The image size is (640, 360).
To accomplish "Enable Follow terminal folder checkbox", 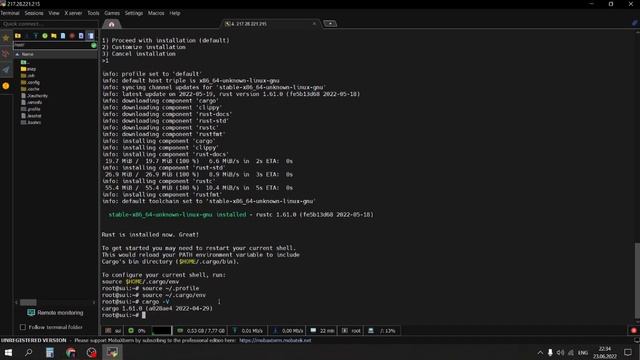I will coord(23,327).
